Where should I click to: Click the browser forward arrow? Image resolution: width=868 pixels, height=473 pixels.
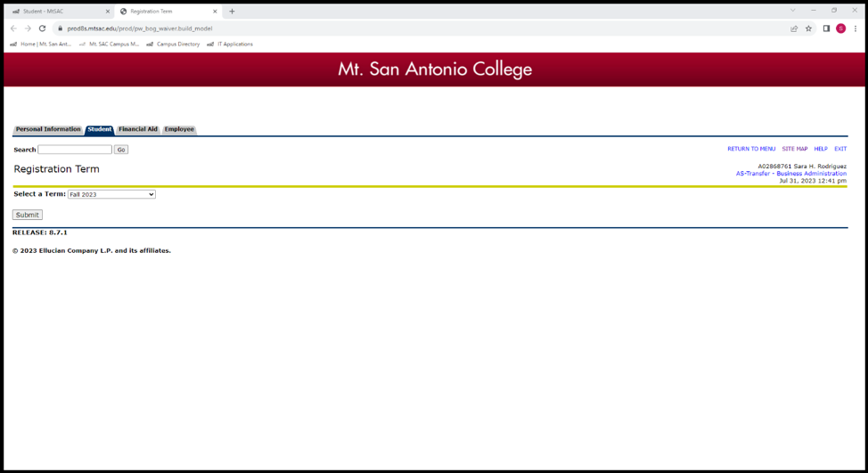click(28, 29)
